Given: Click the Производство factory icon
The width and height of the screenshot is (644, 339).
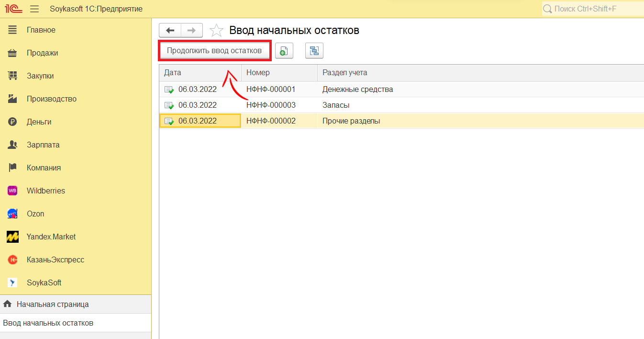Looking at the screenshot, I should click(12, 99).
